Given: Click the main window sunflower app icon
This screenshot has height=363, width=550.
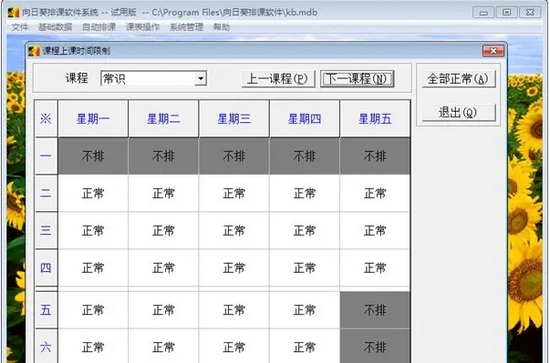Looking at the screenshot, I should (13, 12).
